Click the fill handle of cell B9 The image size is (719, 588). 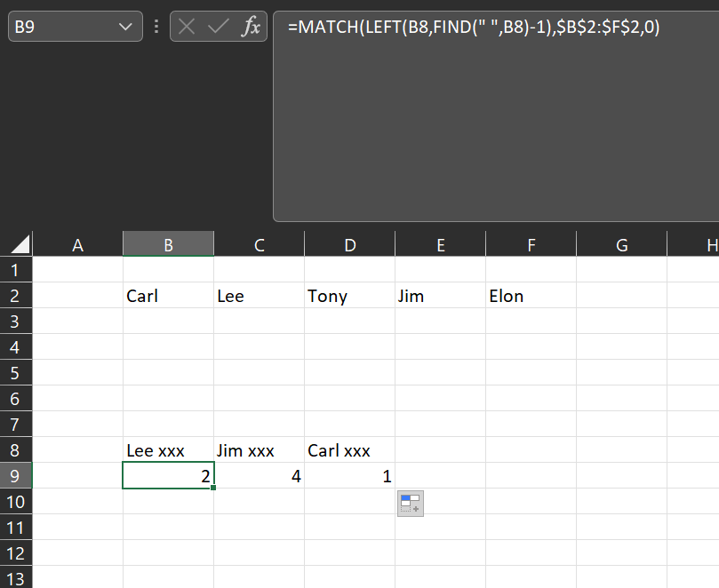point(213,488)
